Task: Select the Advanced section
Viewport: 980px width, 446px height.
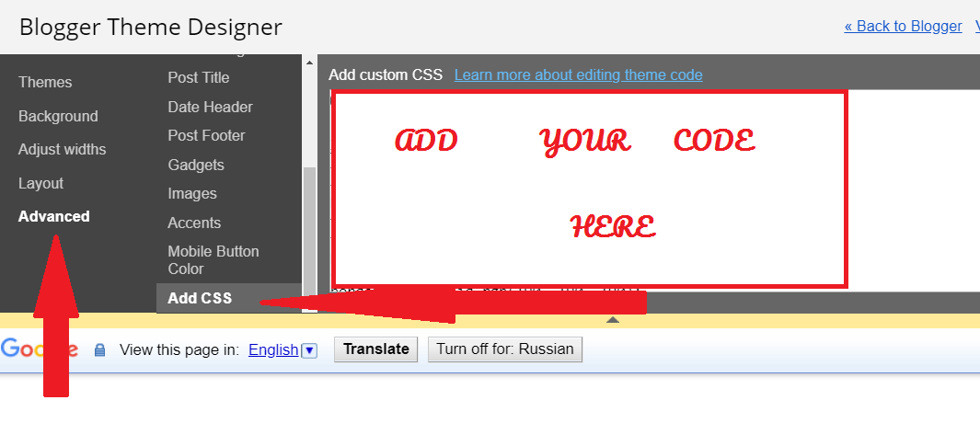Action: click(53, 217)
